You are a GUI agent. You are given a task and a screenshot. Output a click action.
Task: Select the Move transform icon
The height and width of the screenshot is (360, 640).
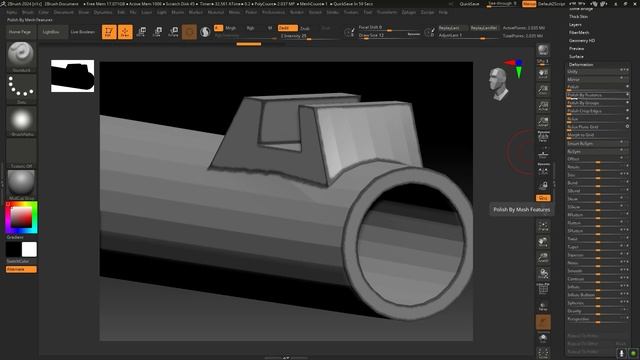(x=141, y=32)
